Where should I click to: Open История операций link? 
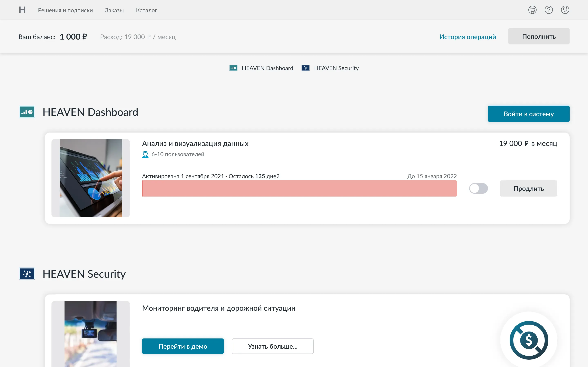tap(468, 37)
